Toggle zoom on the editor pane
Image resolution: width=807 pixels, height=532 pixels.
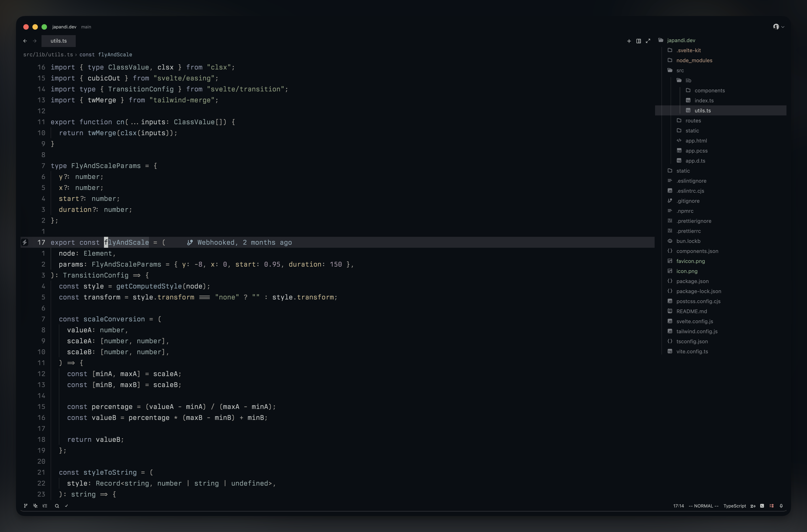click(648, 41)
